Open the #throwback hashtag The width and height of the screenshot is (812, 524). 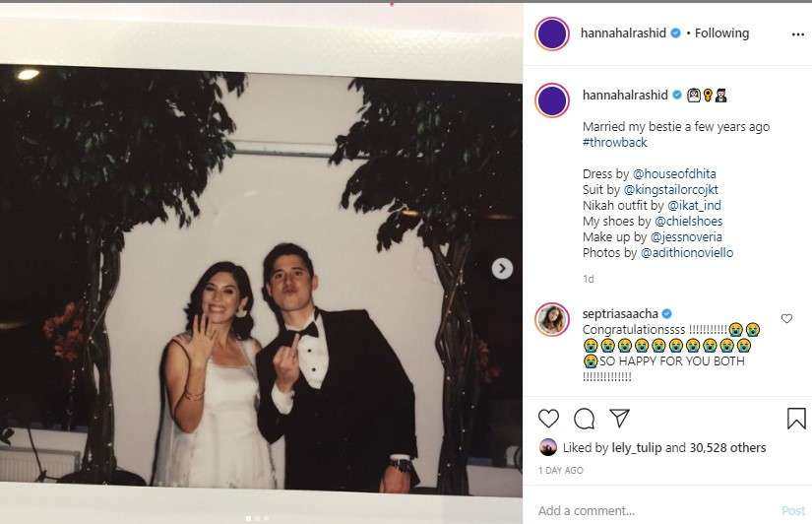coord(615,143)
